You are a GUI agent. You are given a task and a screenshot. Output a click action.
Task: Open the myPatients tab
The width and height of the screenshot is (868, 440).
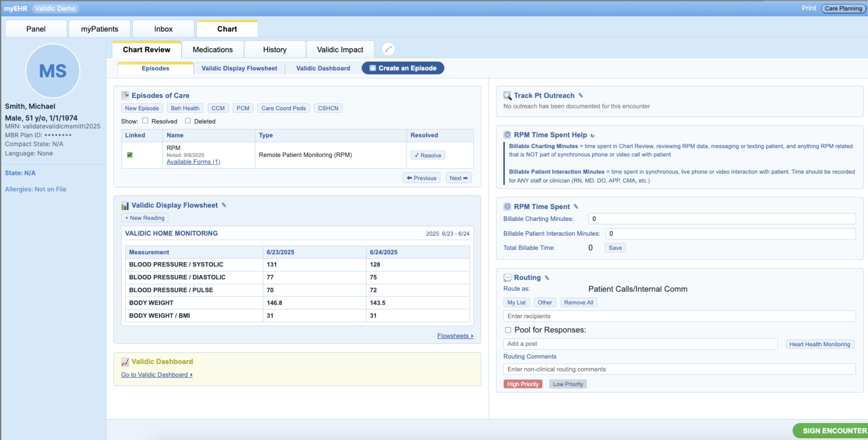click(x=99, y=29)
